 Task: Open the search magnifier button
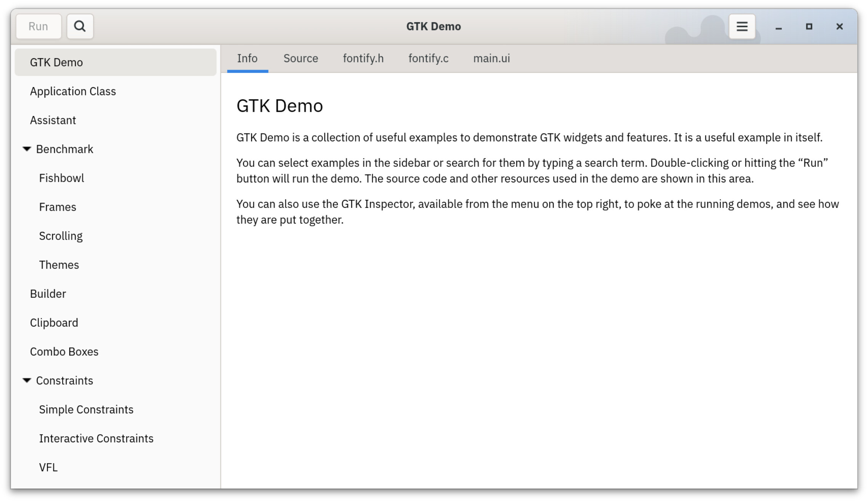[80, 26]
